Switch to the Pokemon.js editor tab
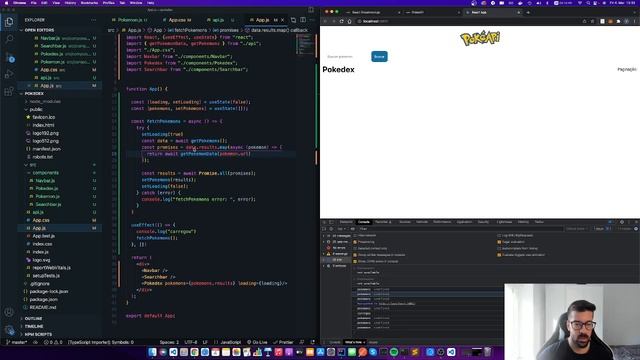The image size is (640, 360). [130, 20]
